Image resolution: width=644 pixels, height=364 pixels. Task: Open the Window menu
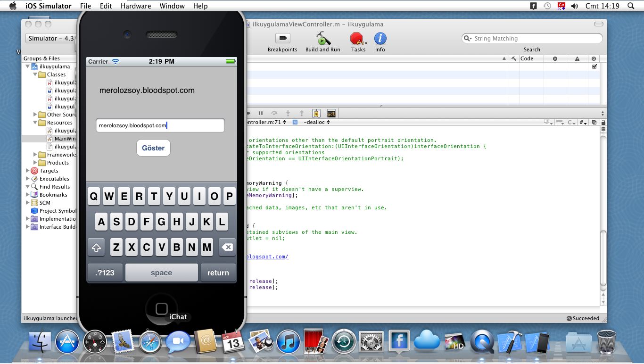click(x=172, y=6)
